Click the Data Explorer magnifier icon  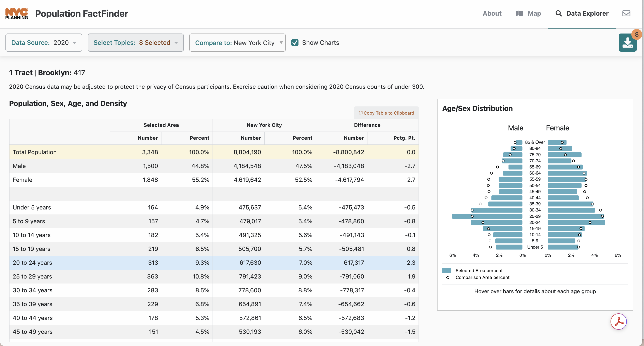(559, 14)
